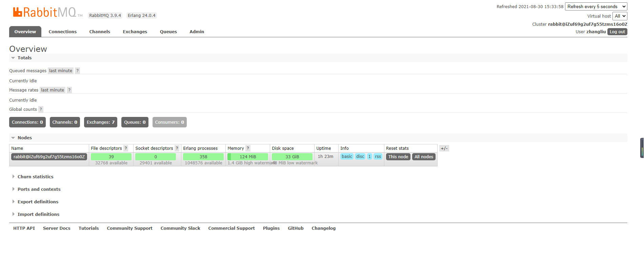Click the cluster name rabbit@iZuf69g2uf7g55tzms16o0Z
644x265 pixels.
pyautogui.click(x=588, y=24)
